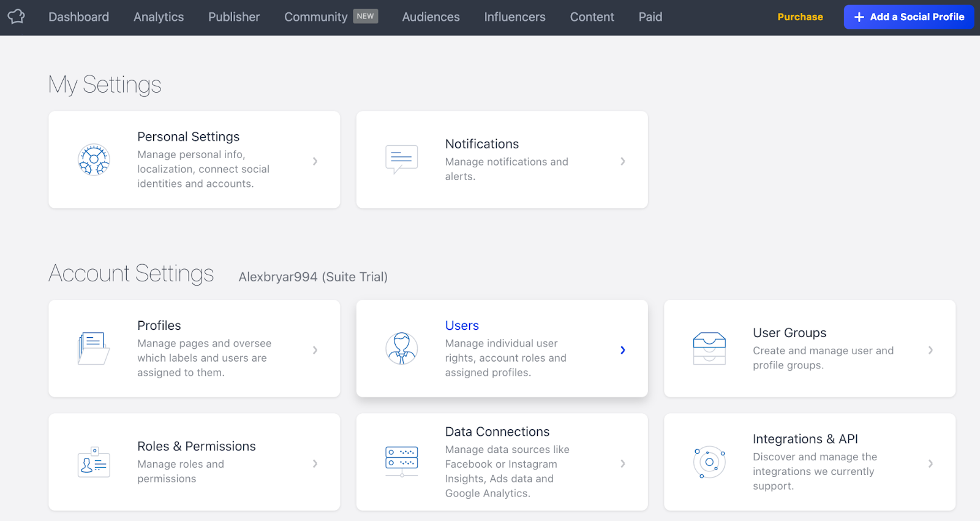The height and width of the screenshot is (521, 980).
Task: Select Paid in the navigation bar
Action: [x=650, y=17]
